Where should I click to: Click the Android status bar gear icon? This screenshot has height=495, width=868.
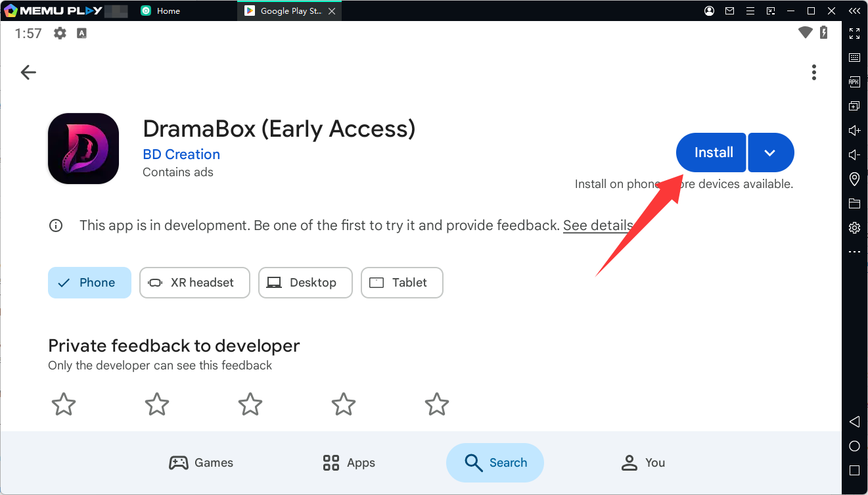[x=60, y=34]
